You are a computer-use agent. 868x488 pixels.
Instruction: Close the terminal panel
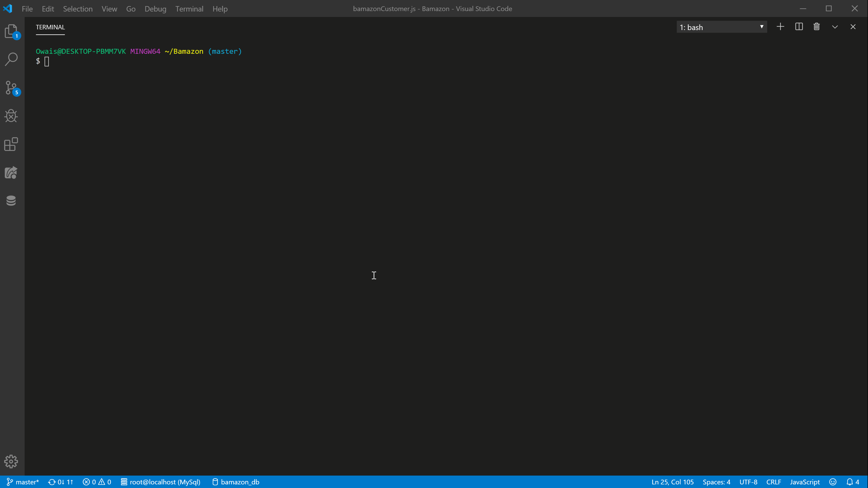click(853, 27)
